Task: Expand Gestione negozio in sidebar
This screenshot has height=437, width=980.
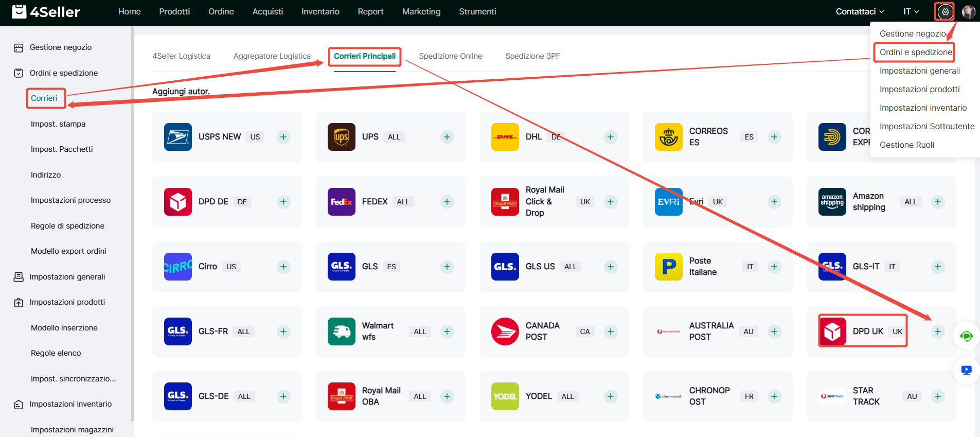Action: pos(61,47)
